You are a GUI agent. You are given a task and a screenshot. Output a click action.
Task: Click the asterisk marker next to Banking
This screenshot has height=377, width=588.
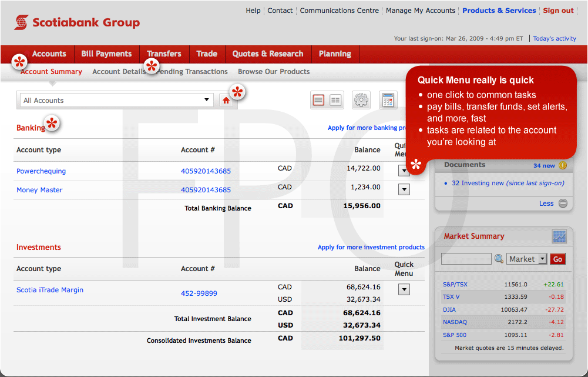click(x=52, y=124)
